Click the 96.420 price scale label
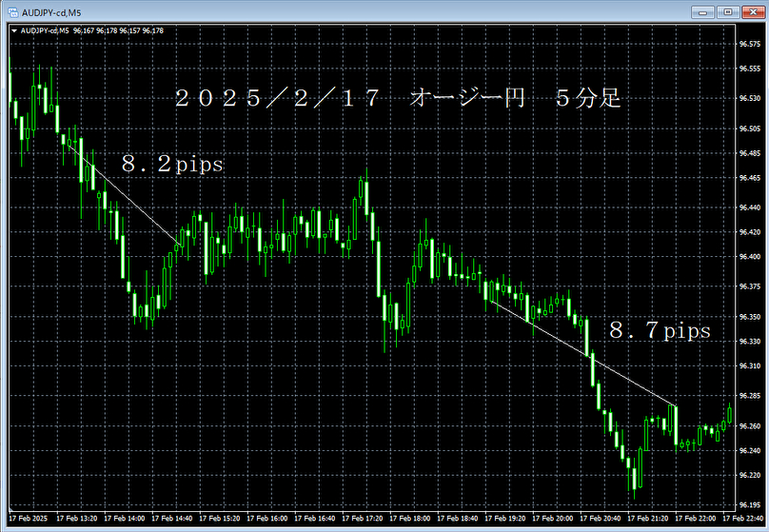Image resolution: width=769 pixels, height=532 pixels. pyautogui.click(x=750, y=232)
